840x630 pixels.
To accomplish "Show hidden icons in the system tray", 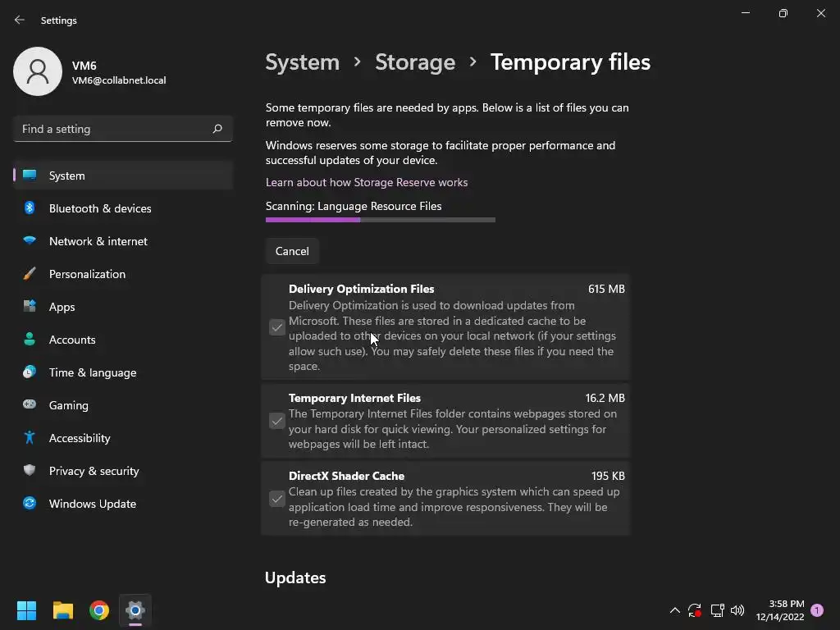I will click(x=674, y=610).
